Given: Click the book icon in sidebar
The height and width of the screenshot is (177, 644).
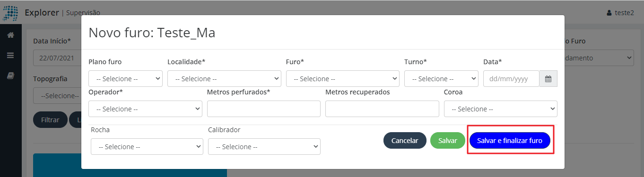Looking at the screenshot, I should click(x=10, y=76).
